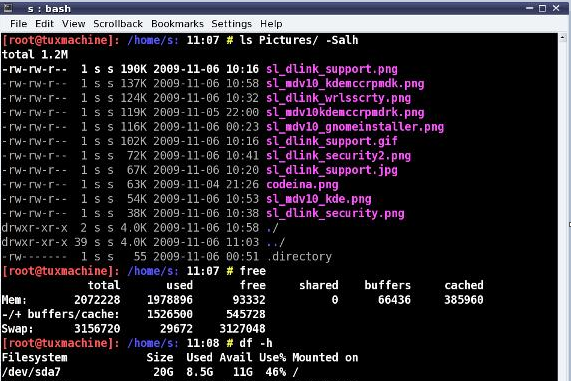Open the File menu

pos(19,24)
